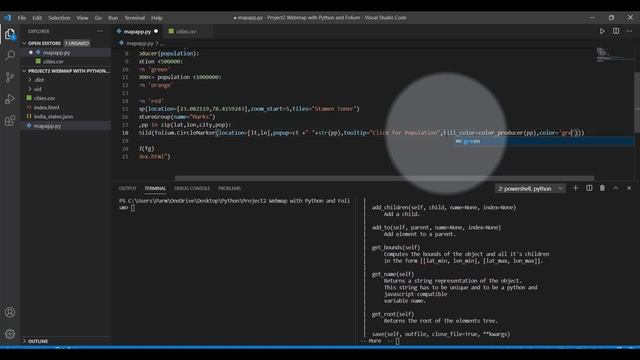Click the unsaved dot on mapapp.py tab
This screenshot has height=360, width=640.
(x=156, y=31)
